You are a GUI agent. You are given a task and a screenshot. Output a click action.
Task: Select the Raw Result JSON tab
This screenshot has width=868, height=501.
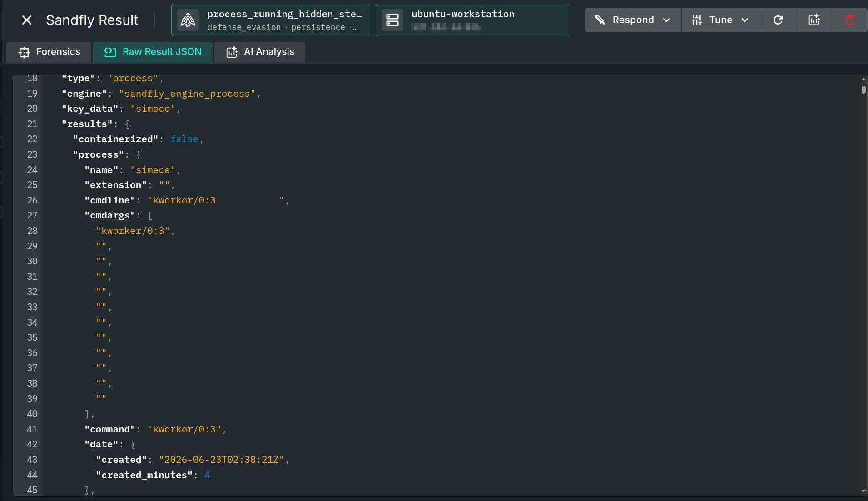tap(153, 52)
